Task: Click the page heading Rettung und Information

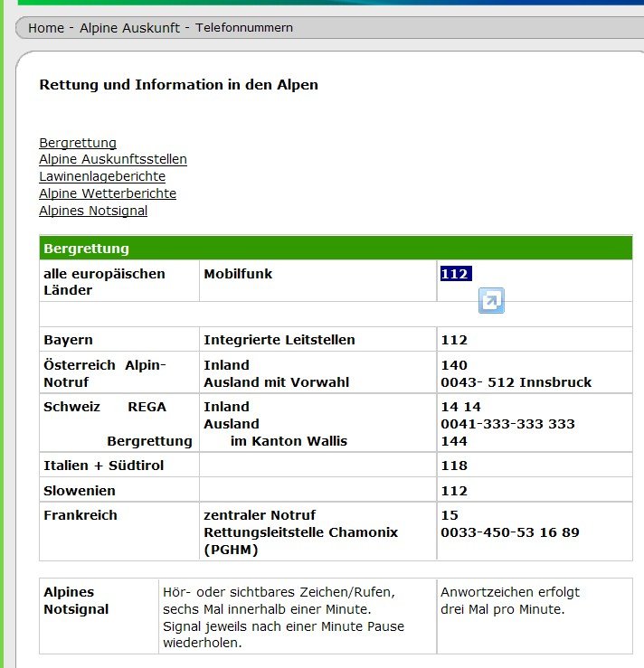Action: point(178,85)
